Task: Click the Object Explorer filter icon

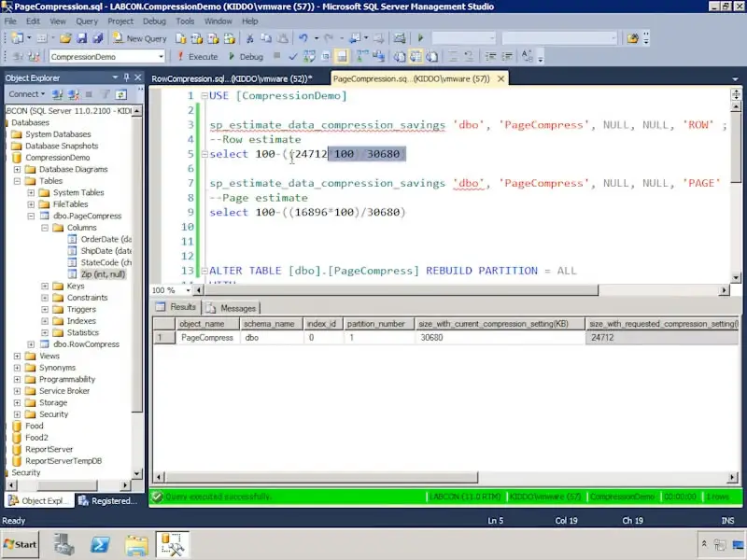Action: tap(105, 94)
